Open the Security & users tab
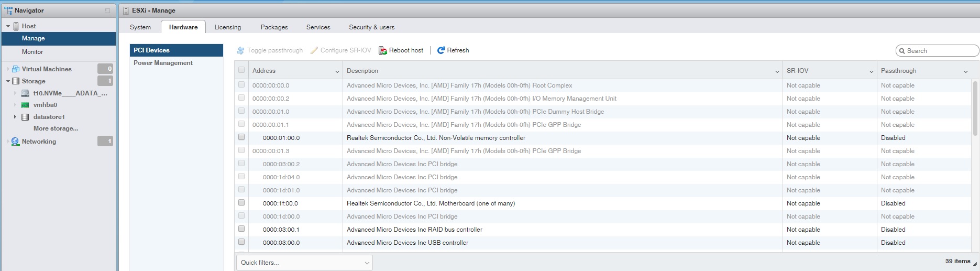The image size is (980, 271). click(372, 27)
